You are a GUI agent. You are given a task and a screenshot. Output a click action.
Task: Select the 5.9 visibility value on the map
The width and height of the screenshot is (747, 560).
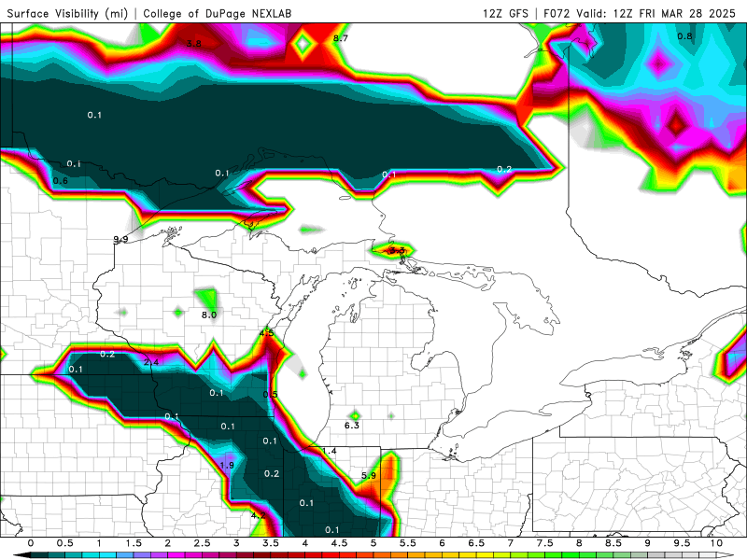coord(368,475)
